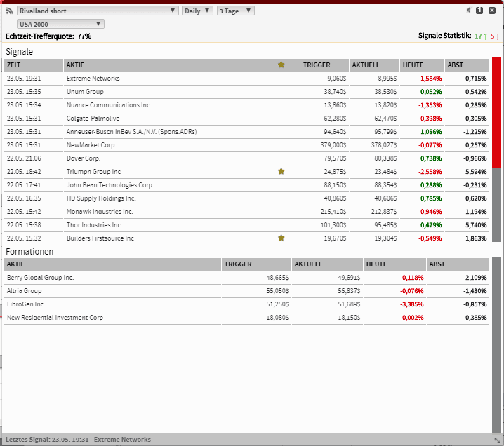The image size is (504, 446).
Task: Open the USA 2000 market dropdown
Action: 60,24
